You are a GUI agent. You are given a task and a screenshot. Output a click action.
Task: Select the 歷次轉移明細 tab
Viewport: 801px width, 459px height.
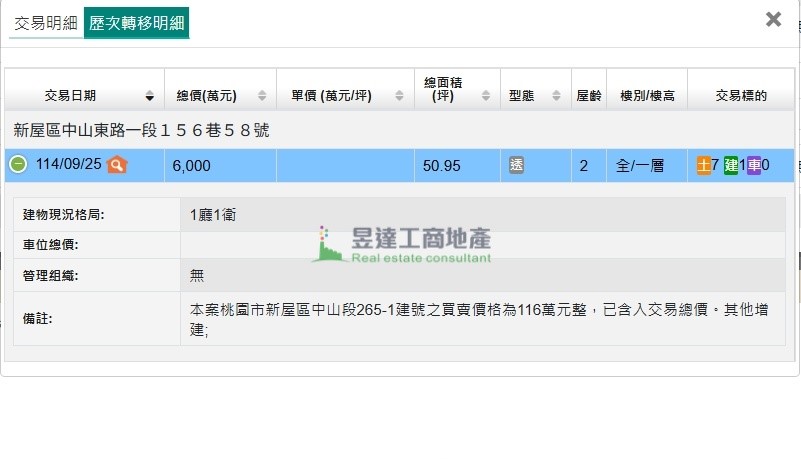[x=137, y=23]
